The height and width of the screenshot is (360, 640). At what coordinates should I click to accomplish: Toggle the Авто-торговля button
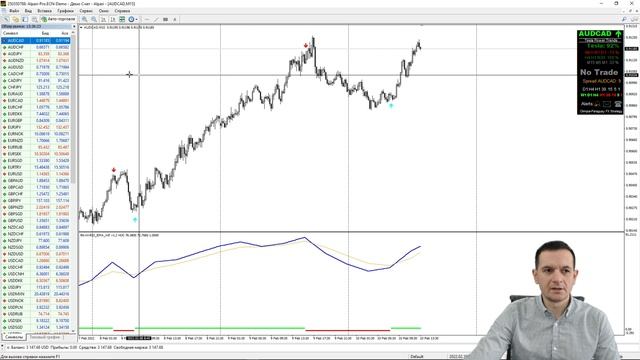[x=58, y=19]
